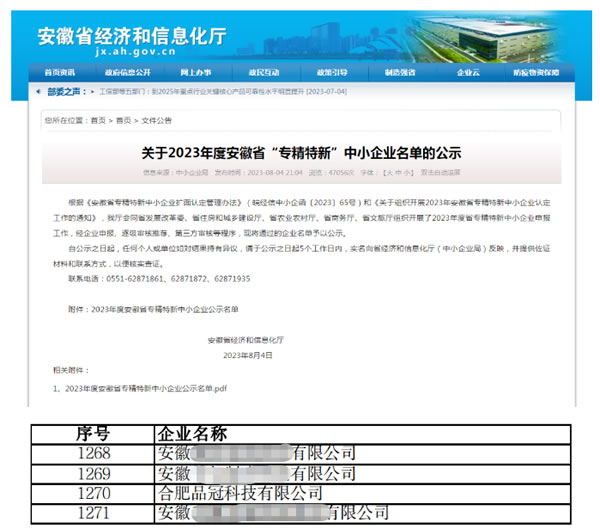Screen dimensions: 600x529
Task: Open the 制造强省 navigation tab
Action: point(400,72)
